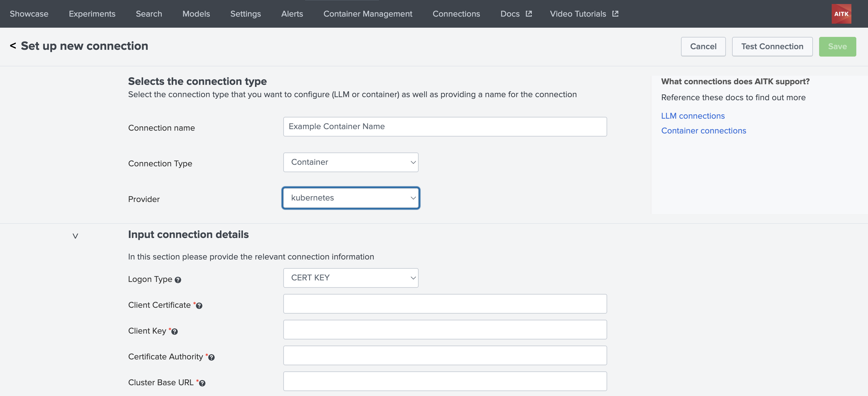Navigate to Models
Viewport: 868px width, 396px height.
click(x=196, y=14)
